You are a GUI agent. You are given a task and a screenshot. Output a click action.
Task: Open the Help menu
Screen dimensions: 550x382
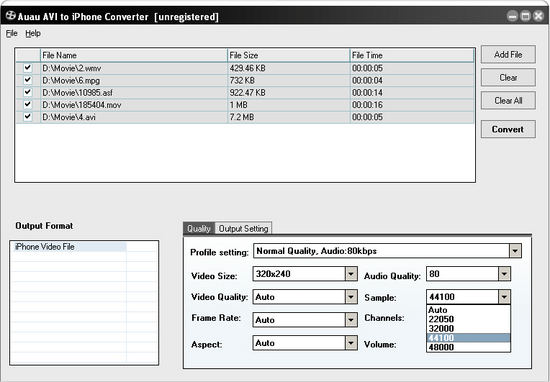[33, 33]
